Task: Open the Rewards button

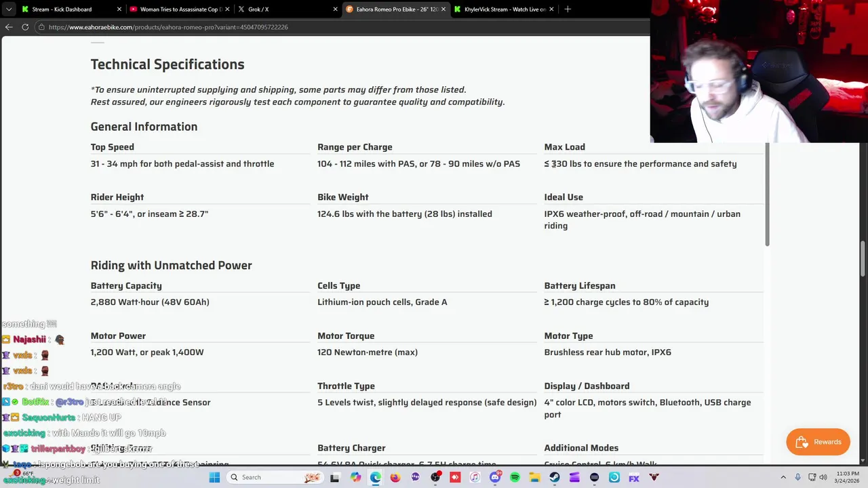Action: tap(818, 442)
